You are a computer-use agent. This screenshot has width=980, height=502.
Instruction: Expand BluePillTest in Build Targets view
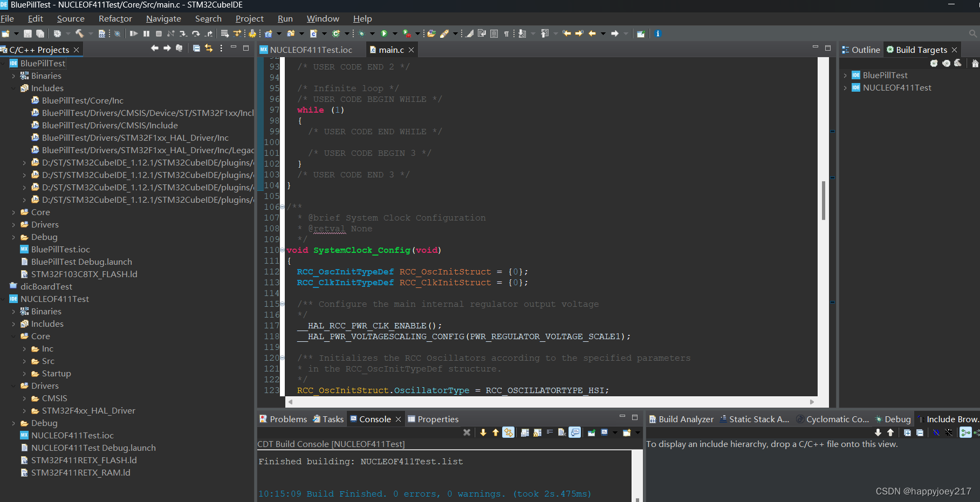point(845,75)
